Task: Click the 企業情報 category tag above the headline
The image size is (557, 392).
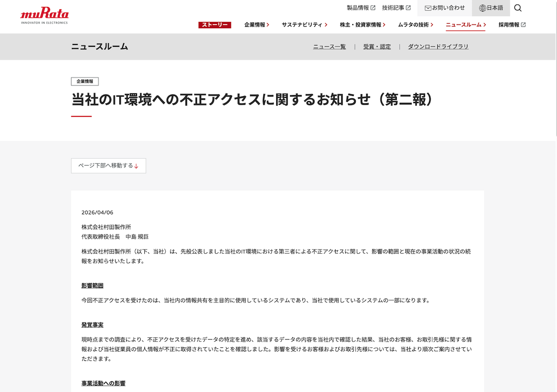Action: [x=85, y=81]
